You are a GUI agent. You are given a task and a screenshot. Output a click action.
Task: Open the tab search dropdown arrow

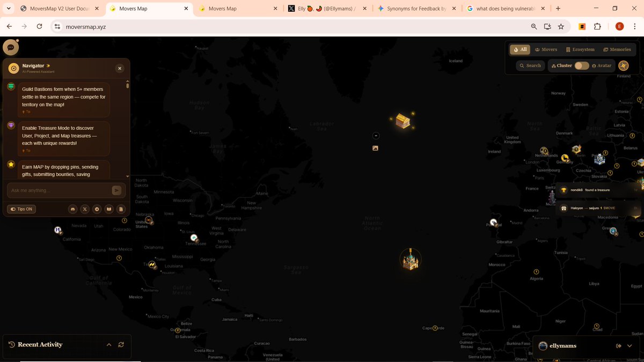[9, 9]
